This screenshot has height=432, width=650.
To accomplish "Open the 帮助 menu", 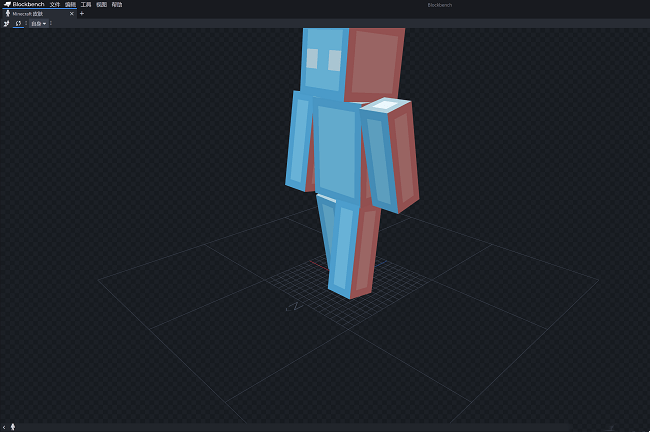I will (x=117, y=4).
